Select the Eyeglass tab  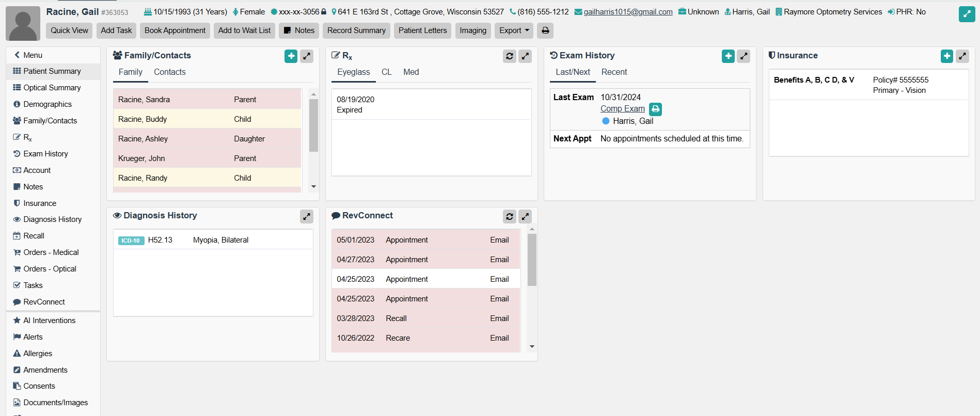[x=353, y=72]
